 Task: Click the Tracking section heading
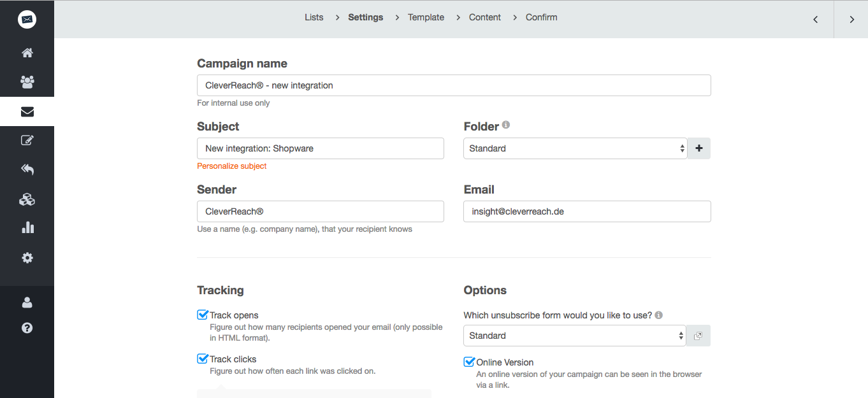pos(221,290)
